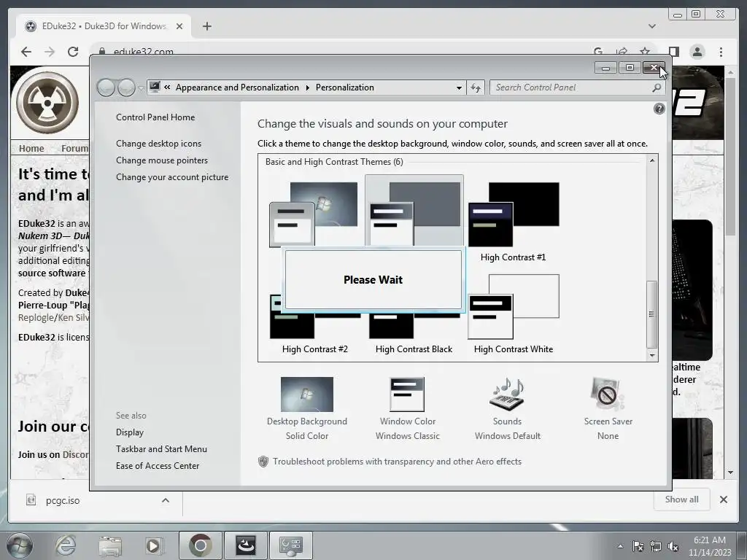The height and width of the screenshot is (560, 747).
Task: Show hidden tray icons arrow
Action: click(x=620, y=546)
